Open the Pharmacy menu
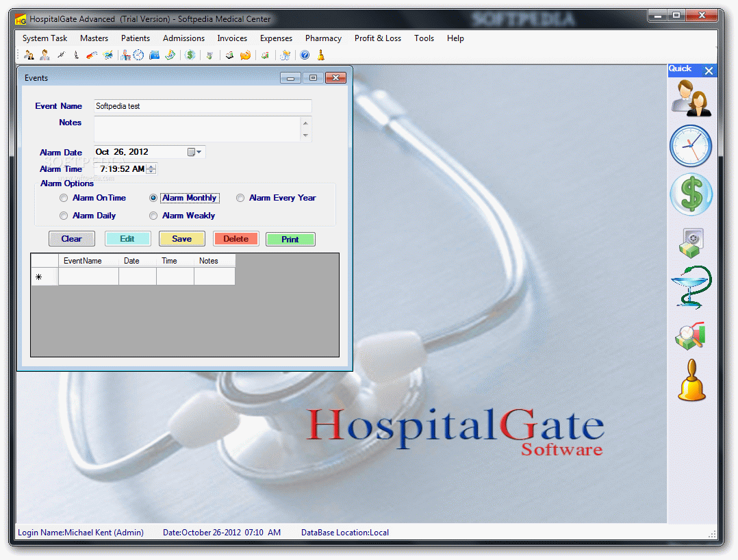This screenshot has height=560, width=738. click(x=323, y=38)
